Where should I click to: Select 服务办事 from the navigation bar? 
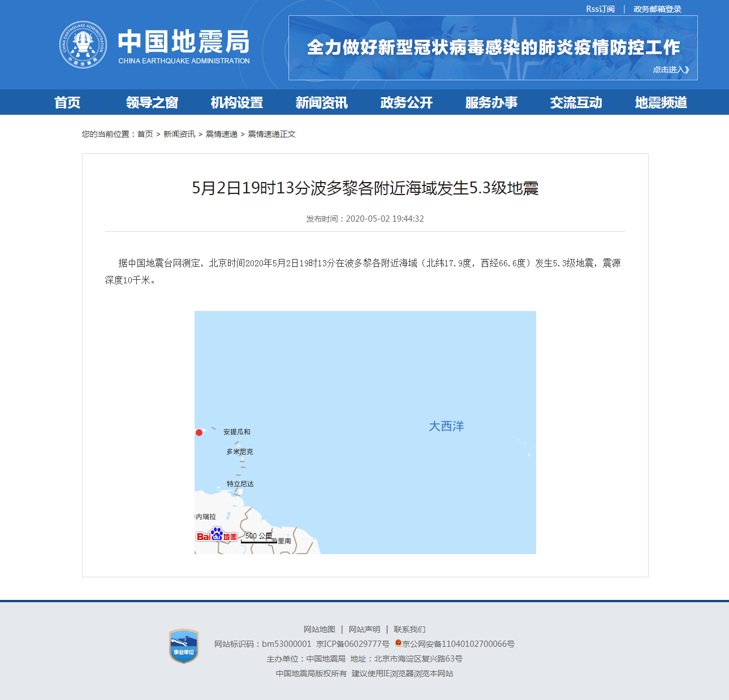coord(491,102)
